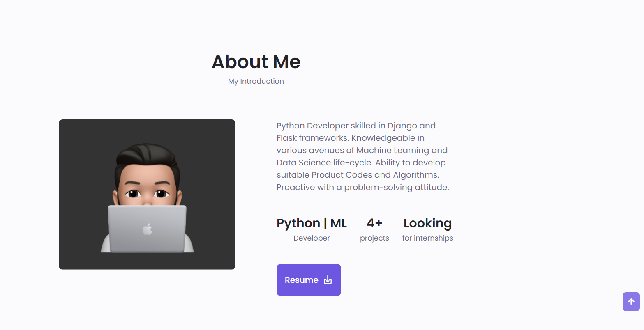
Task: Click the projects label under 4+
Action: [x=374, y=238]
